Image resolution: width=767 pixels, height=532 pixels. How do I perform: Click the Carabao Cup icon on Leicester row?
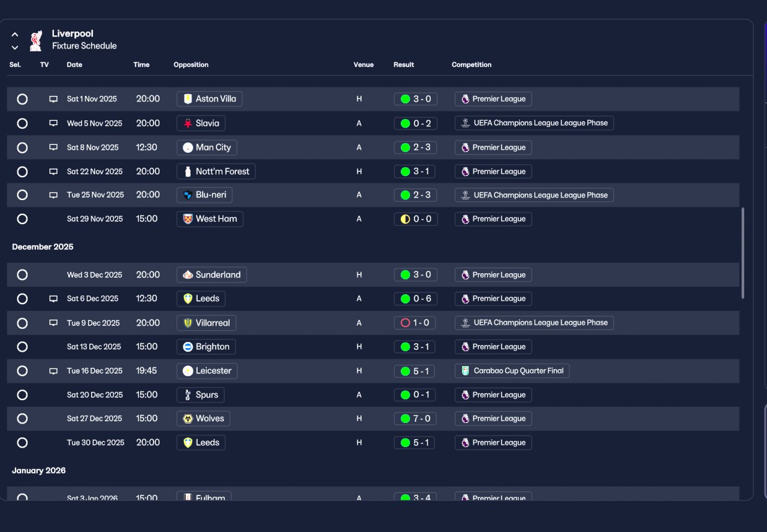[466, 371]
